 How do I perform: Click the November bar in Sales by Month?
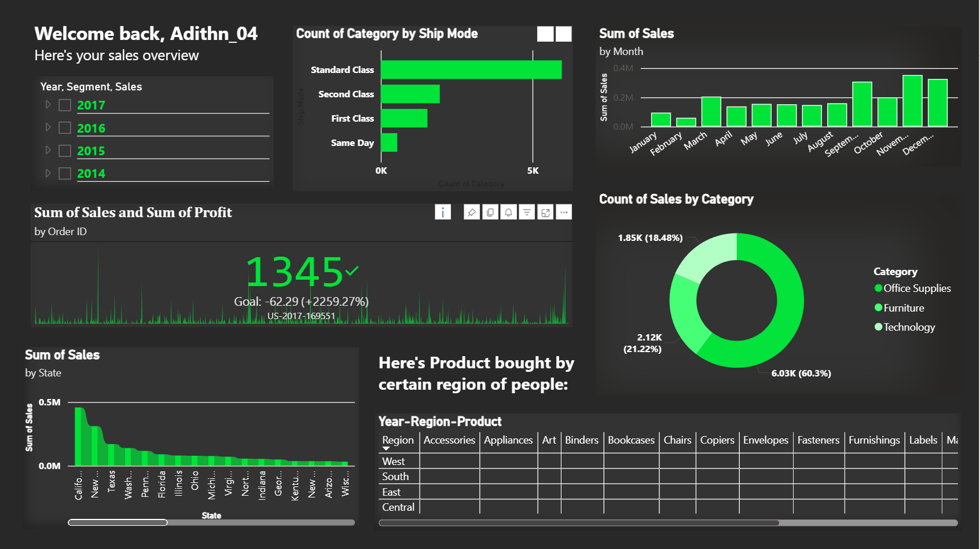tap(913, 101)
